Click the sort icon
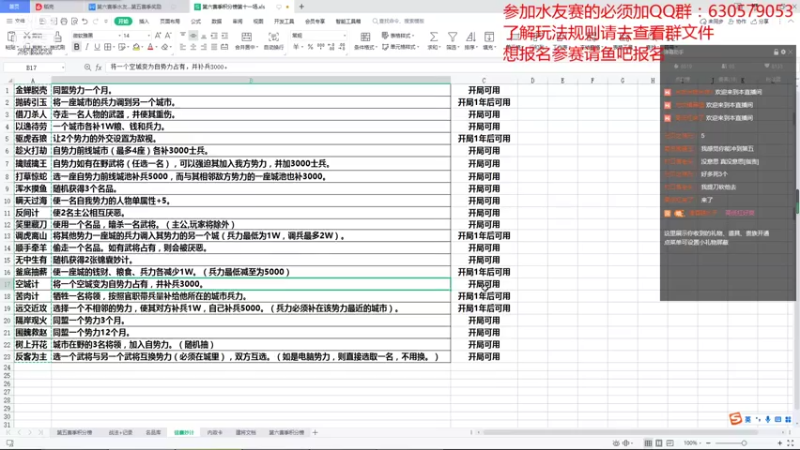The height and width of the screenshot is (450, 800). 470,37
